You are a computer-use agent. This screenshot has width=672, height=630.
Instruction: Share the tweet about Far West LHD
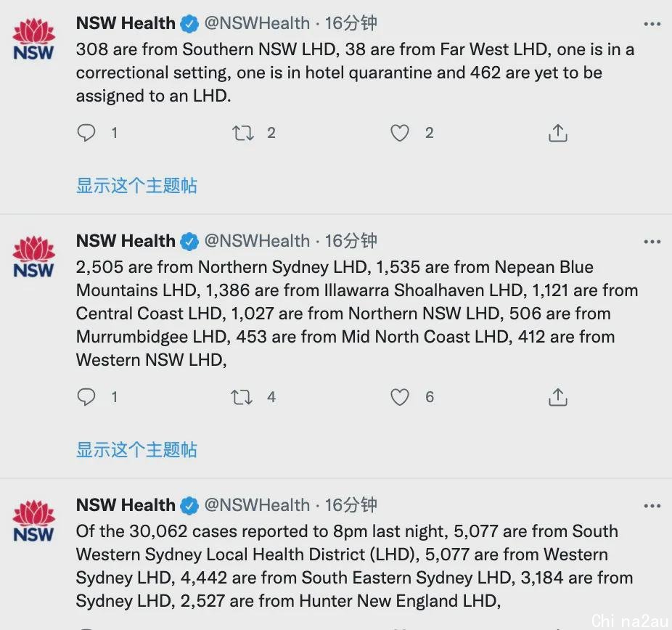pyautogui.click(x=557, y=133)
